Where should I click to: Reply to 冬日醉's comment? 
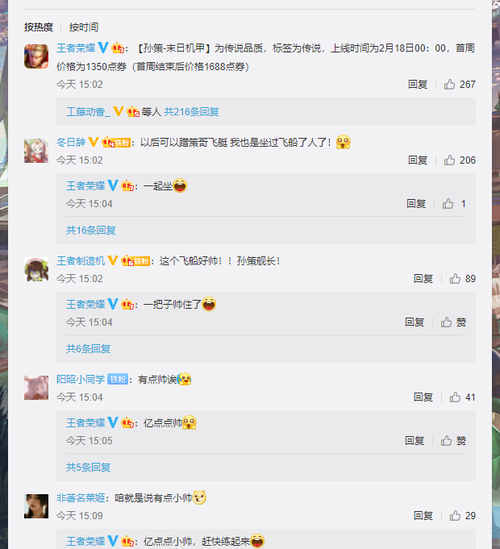click(418, 160)
